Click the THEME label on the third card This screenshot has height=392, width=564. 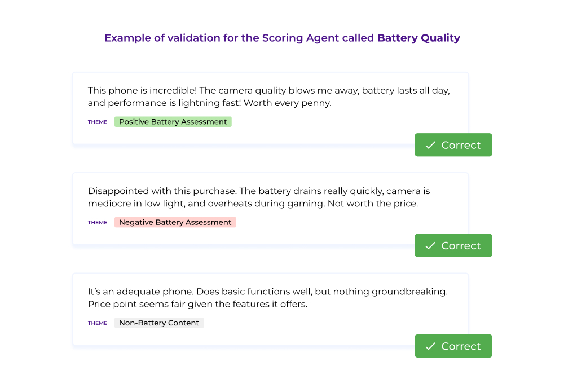click(97, 323)
